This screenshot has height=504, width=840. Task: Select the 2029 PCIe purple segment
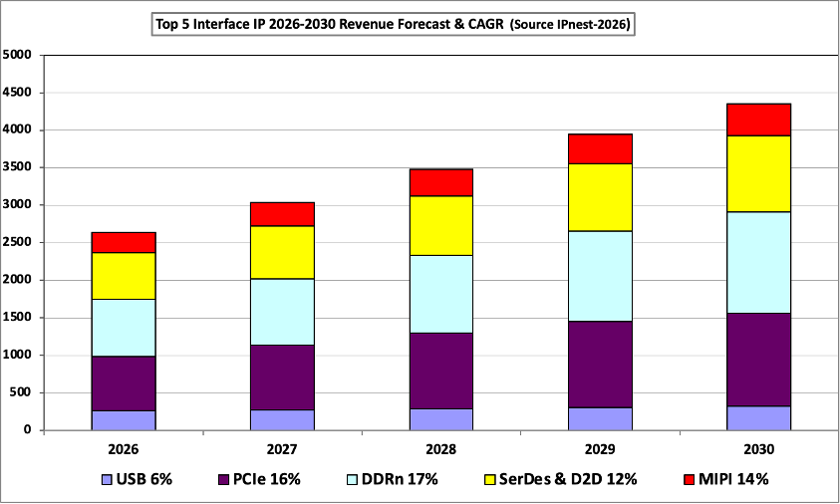coord(601,365)
